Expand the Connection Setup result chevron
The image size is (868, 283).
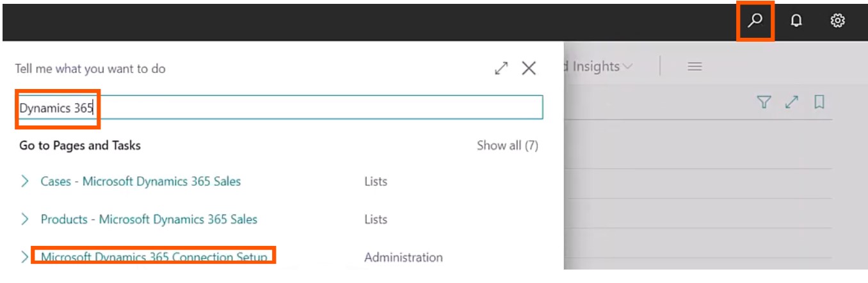[25, 257]
